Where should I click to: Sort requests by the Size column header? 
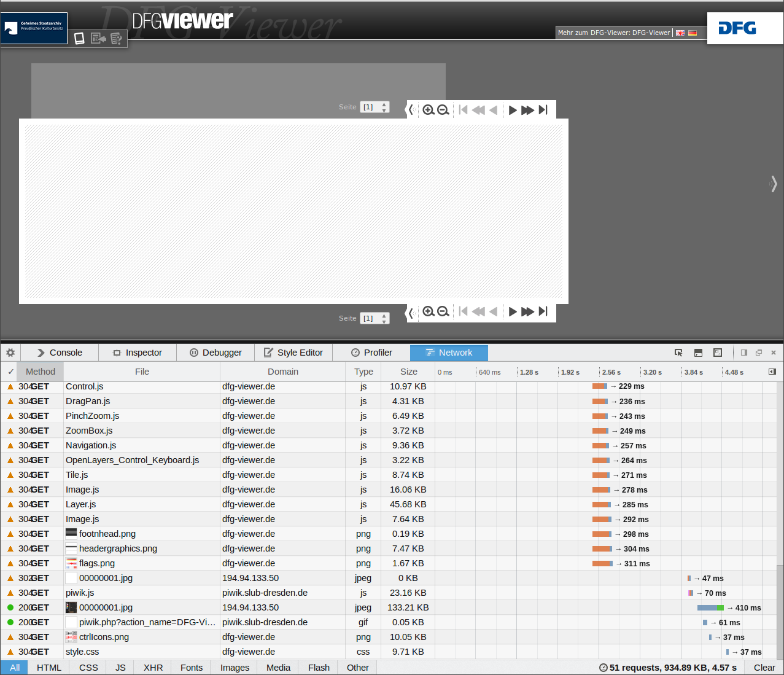tap(408, 372)
